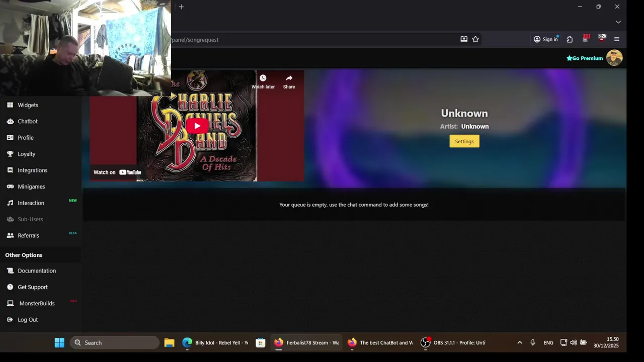
Task: Click the taskbar Search box
Action: (115, 343)
